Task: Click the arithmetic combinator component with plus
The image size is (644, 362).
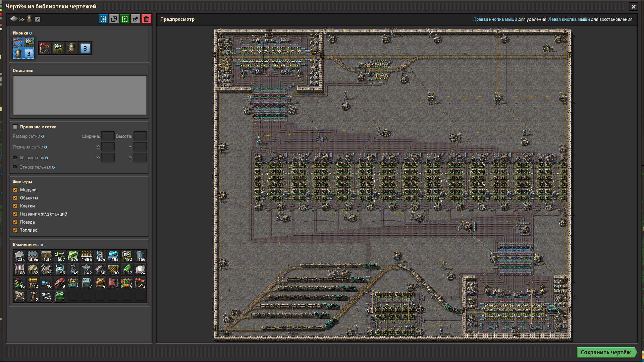Action: click(73, 283)
